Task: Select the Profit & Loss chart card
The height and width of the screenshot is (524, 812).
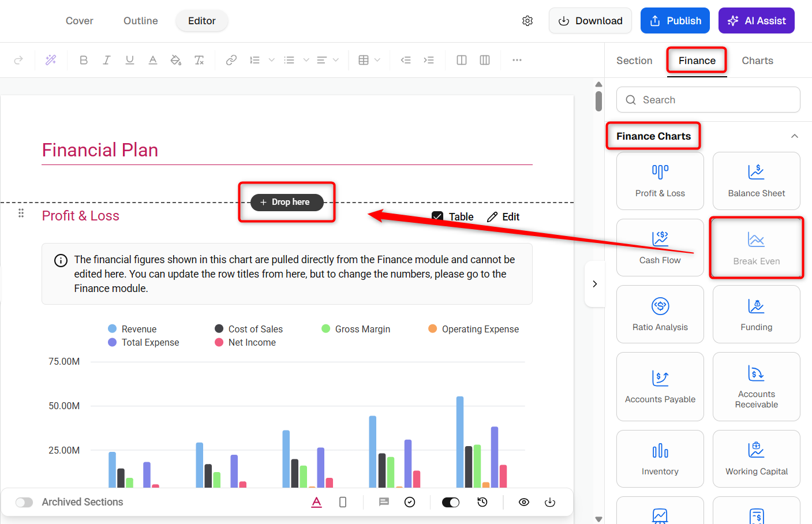Action: click(660, 181)
